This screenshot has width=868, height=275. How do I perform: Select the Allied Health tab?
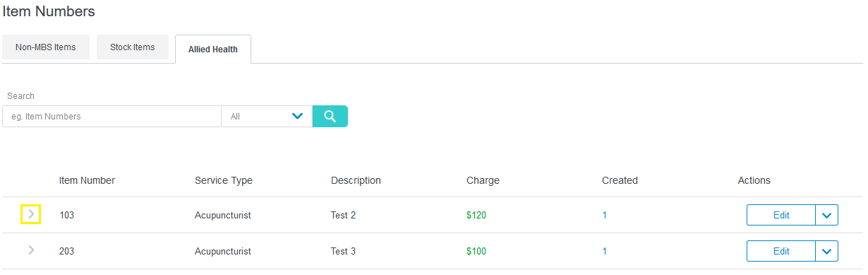coord(213,49)
